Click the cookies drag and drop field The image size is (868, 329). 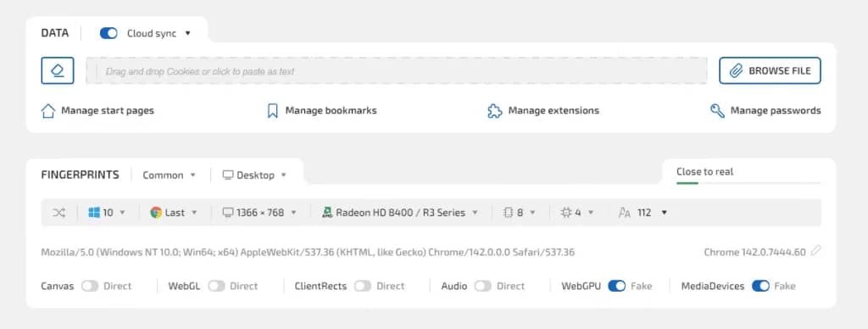(x=397, y=71)
